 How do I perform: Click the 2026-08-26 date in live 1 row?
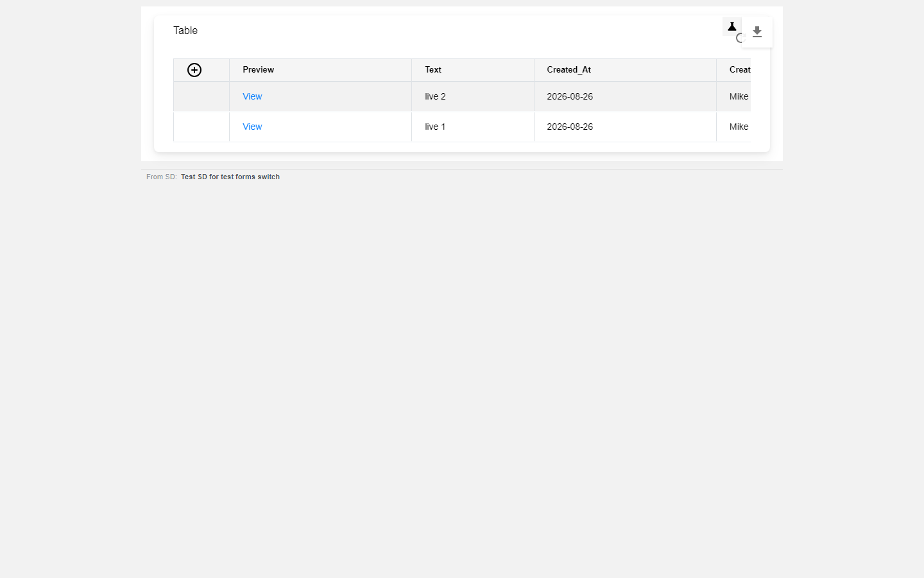click(x=570, y=127)
